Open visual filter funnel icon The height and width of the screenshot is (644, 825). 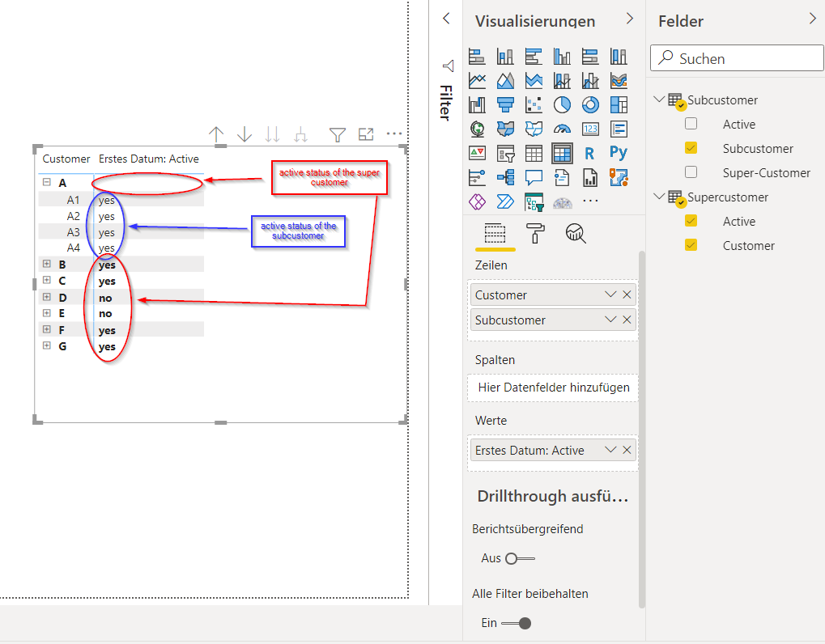(338, 135)
